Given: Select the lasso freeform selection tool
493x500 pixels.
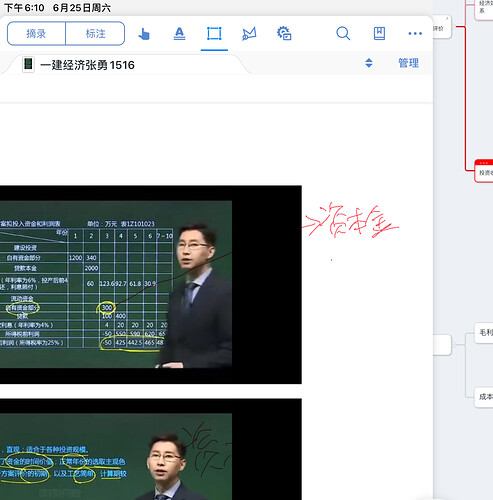Looking at the screenshot, I should tap(249, 34).
